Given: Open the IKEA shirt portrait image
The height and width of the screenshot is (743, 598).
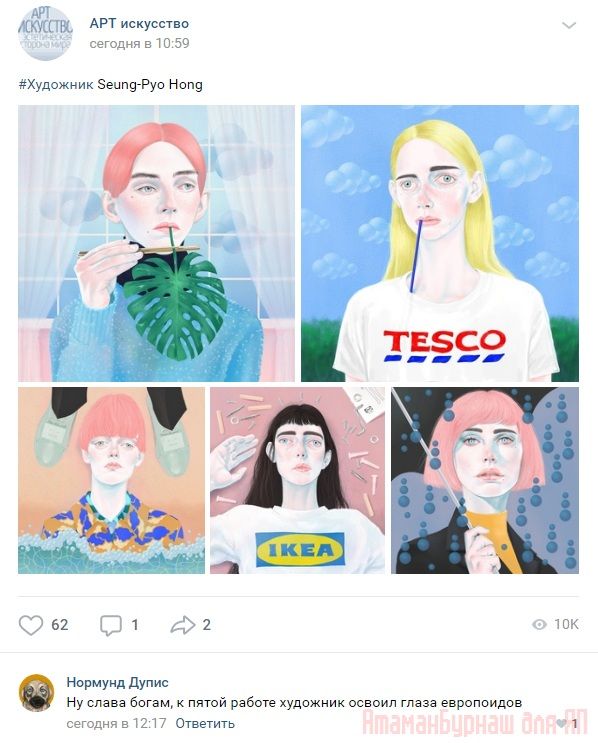Looking at the screenshot, I should [298, 480].
